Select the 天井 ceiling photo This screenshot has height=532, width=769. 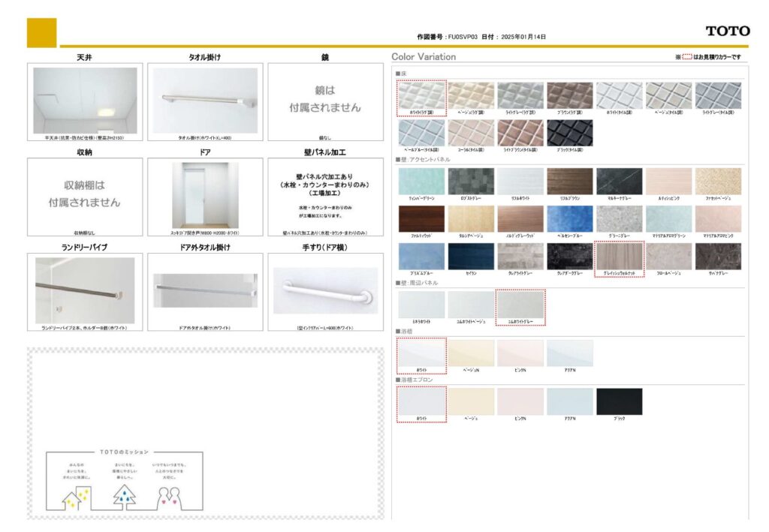coord(85,101)
